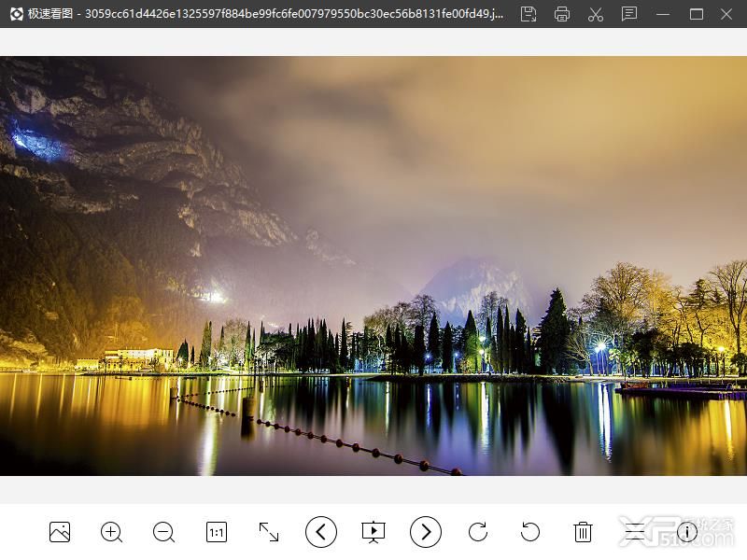Open another image file
This screenshot has width=747, height=560.
tap(59, 532)
